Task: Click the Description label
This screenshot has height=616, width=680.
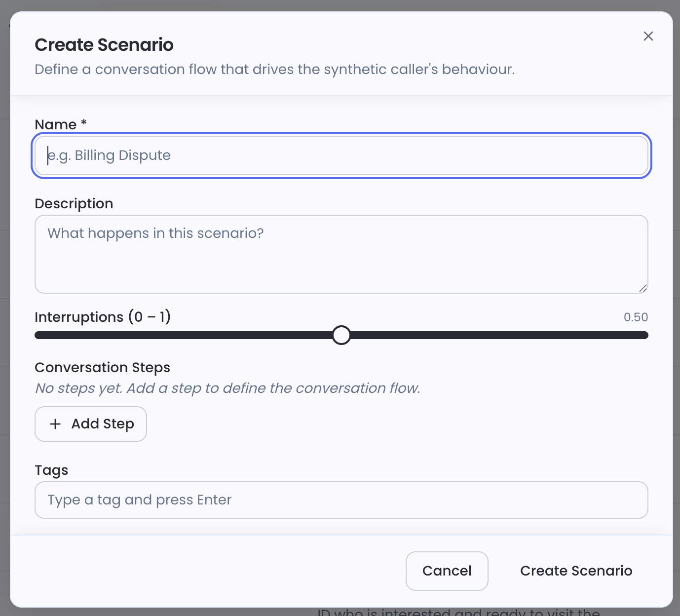Action: (x=74, y=203)
